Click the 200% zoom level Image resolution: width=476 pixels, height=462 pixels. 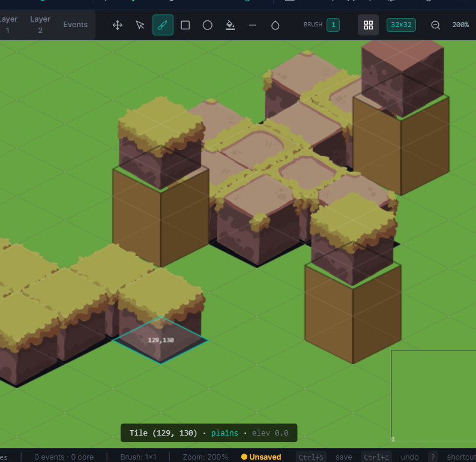460,25
